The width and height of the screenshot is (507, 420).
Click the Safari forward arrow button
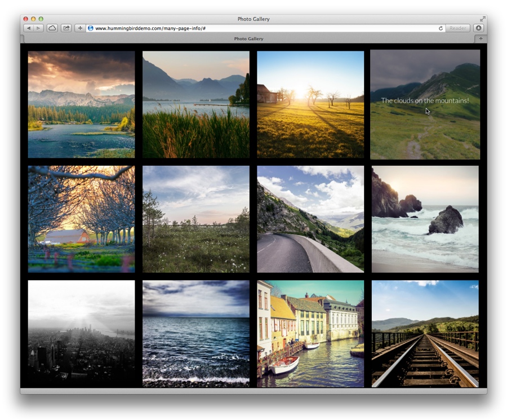(38, 28)
